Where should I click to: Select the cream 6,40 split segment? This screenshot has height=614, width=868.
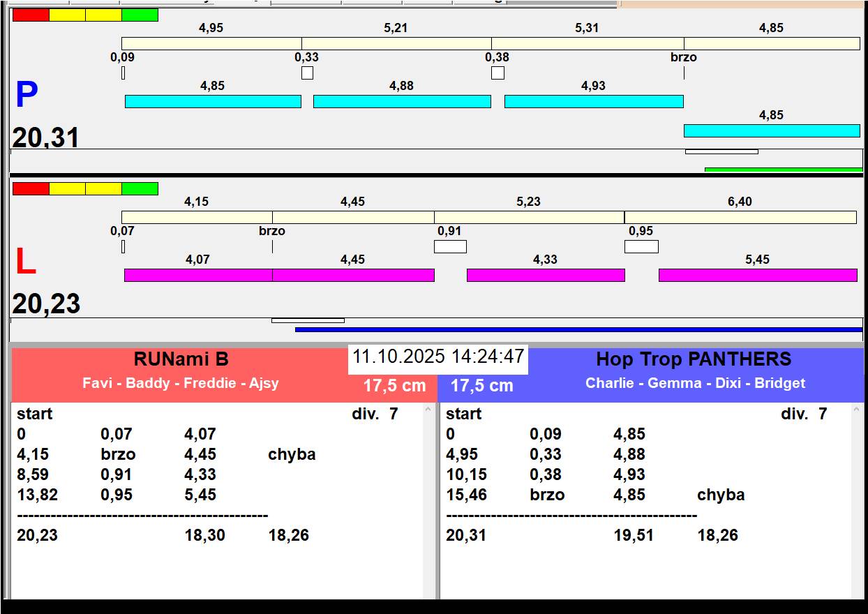pos(740,218)
